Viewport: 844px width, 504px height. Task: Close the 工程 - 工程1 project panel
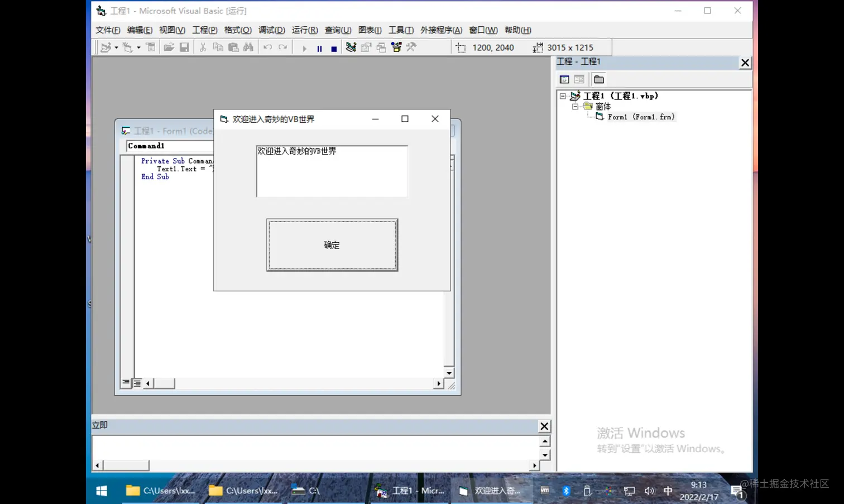pyautogui.click(x=745, y=63)
